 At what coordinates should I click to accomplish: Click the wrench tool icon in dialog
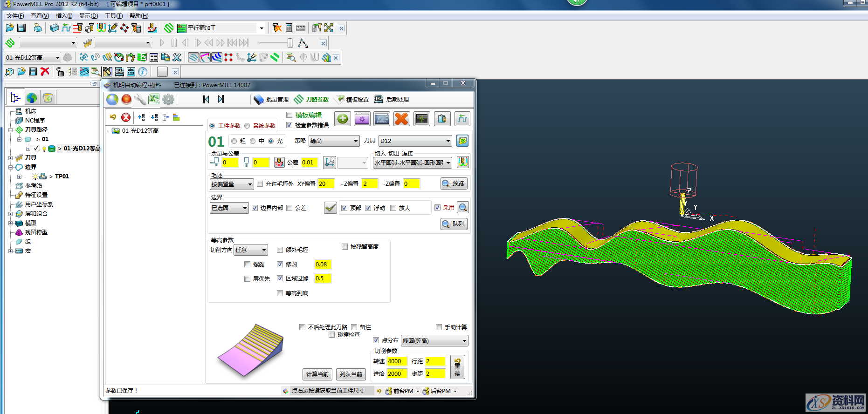point(140,99)
